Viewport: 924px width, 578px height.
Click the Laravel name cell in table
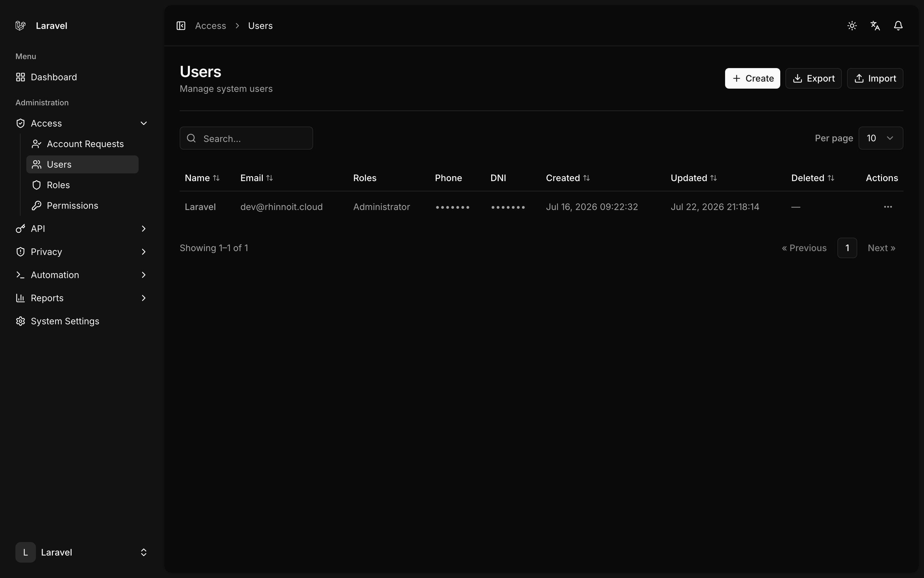tap(200, 207)
